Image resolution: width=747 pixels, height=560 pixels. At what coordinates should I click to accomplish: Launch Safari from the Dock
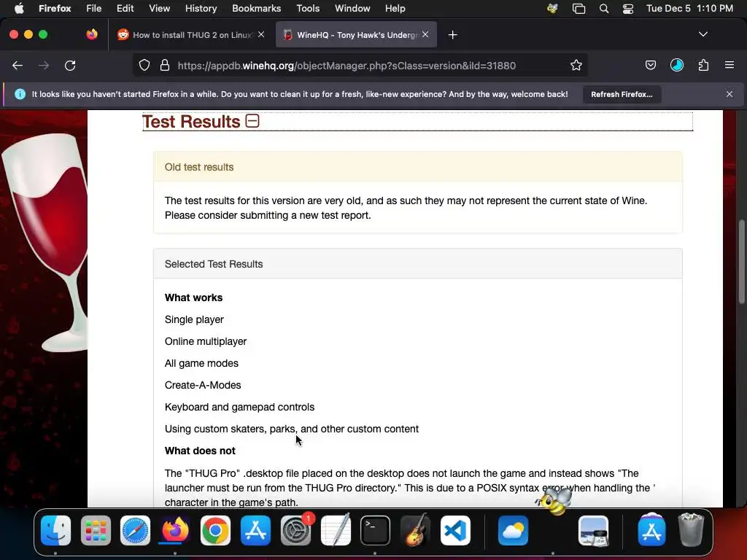(x=135, y=530)
